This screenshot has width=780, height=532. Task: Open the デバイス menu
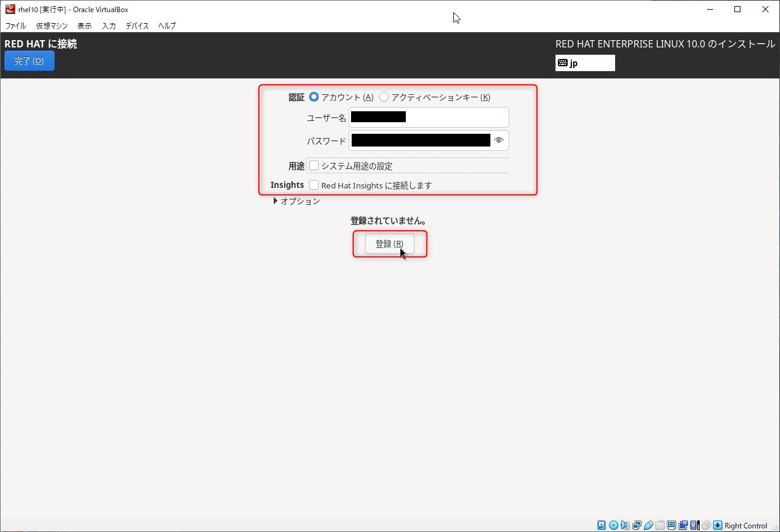(137, 26)
